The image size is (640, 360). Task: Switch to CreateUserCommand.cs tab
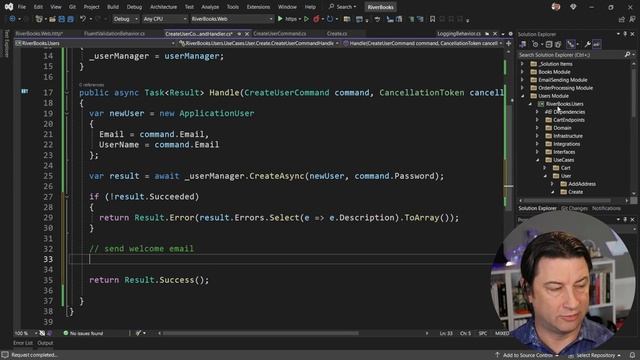(280, 34)
